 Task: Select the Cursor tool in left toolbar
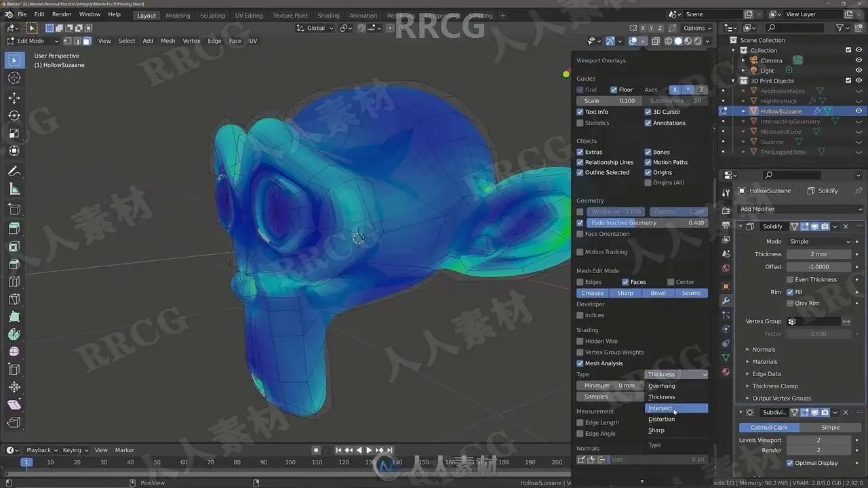[14, 78]
